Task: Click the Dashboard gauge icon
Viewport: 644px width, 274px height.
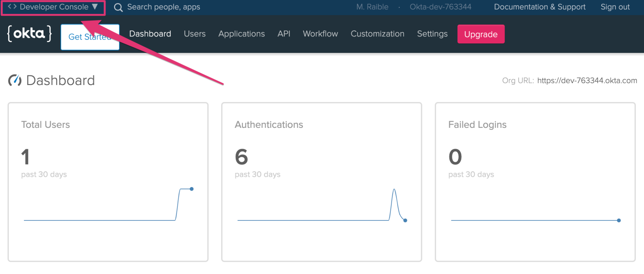Action: (15, 80)
